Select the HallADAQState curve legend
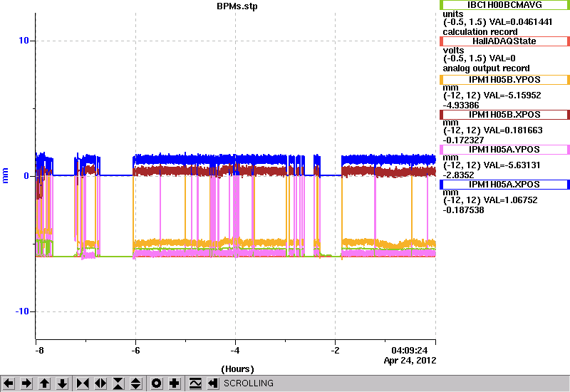 [504, 41]
